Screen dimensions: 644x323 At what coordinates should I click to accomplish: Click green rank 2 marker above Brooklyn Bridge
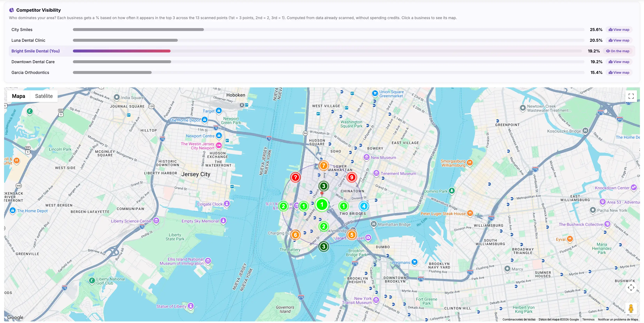tap(324, 226)
